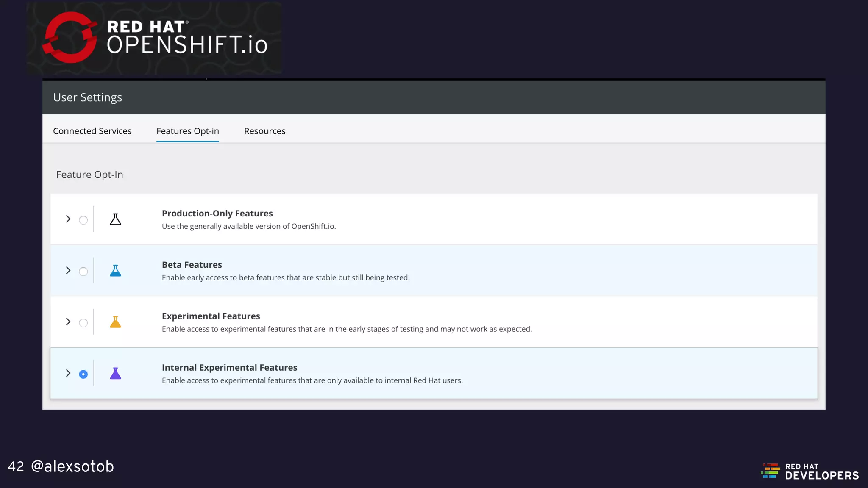The width and height of the screenshot is (868, 488).
Task: Click the blue Beta Features flask icon
Action: (115, 271)
